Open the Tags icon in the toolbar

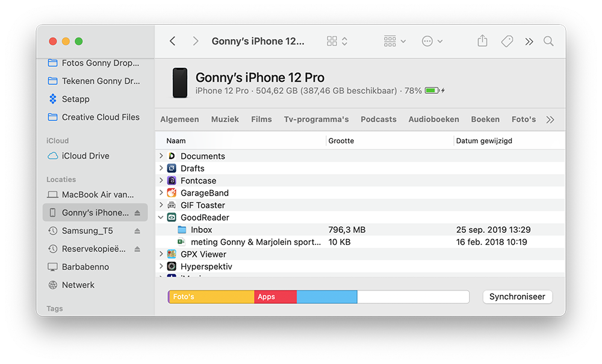pos(506,41)
